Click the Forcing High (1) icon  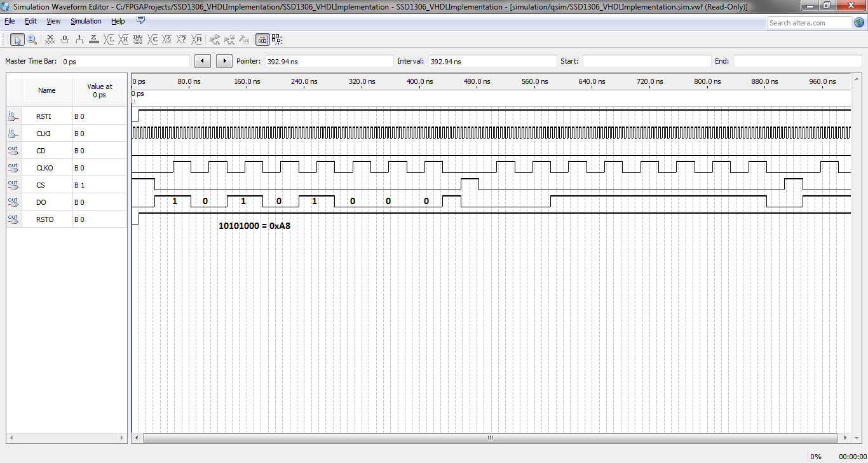coord(79,39)
